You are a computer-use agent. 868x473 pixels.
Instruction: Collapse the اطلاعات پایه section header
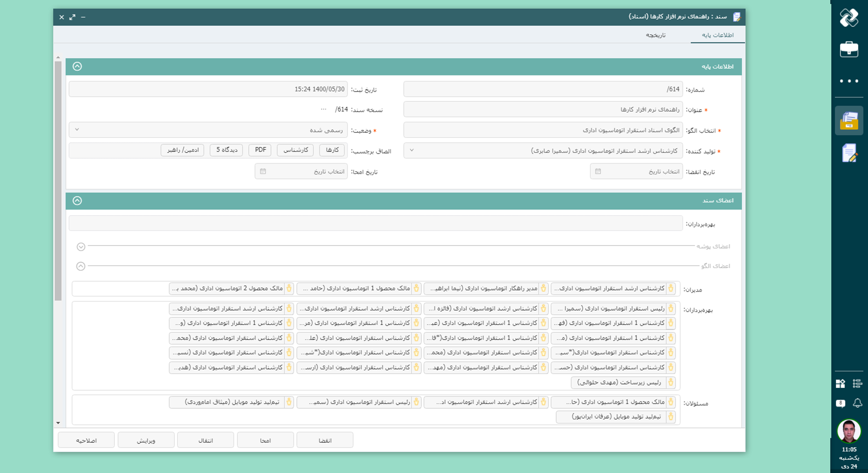pyautogui.click(x=77, y=66)
